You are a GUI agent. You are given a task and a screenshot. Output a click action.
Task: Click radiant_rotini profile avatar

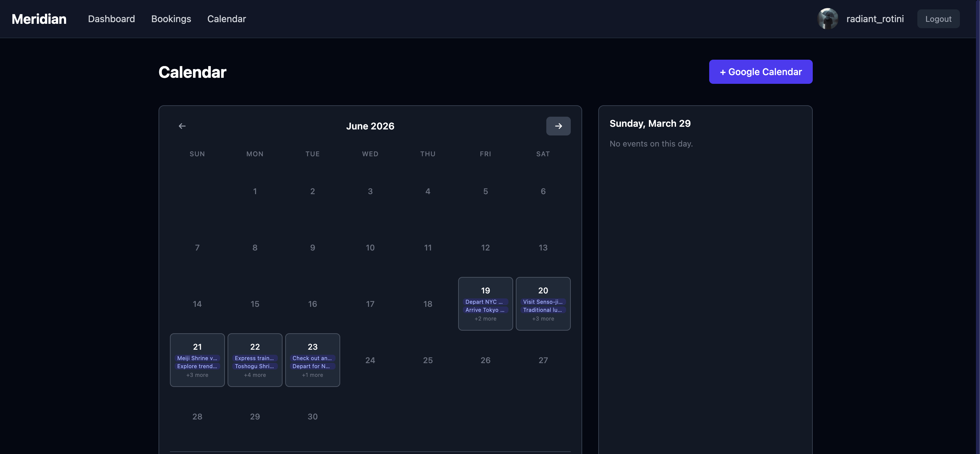click(x=827, y=19)
